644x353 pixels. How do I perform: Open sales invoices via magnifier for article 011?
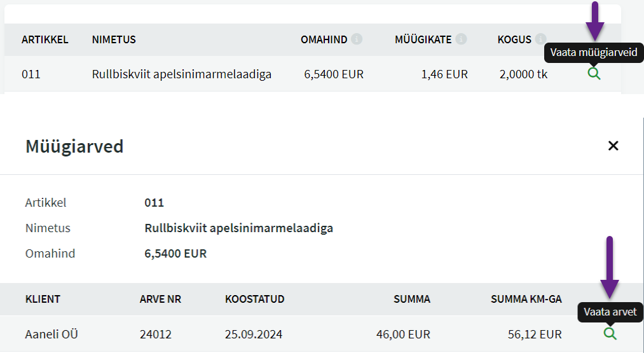pos(594,74)
